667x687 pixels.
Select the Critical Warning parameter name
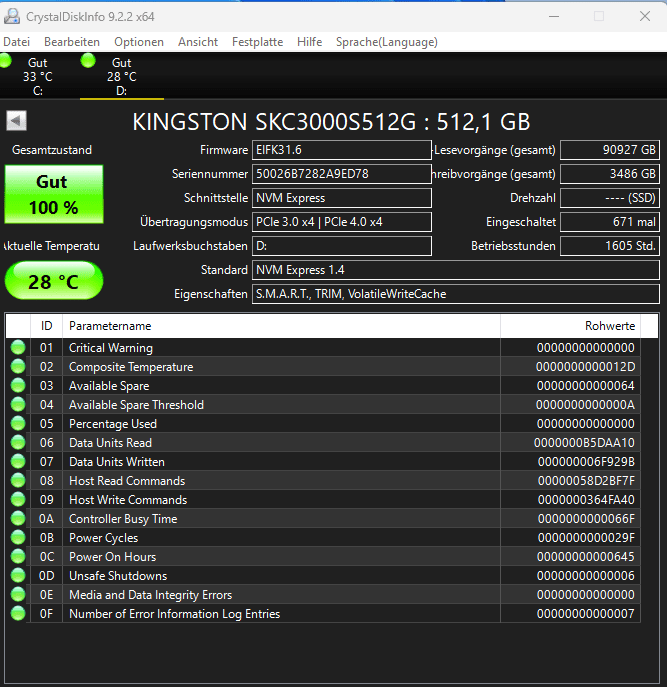tap(111, 348)
